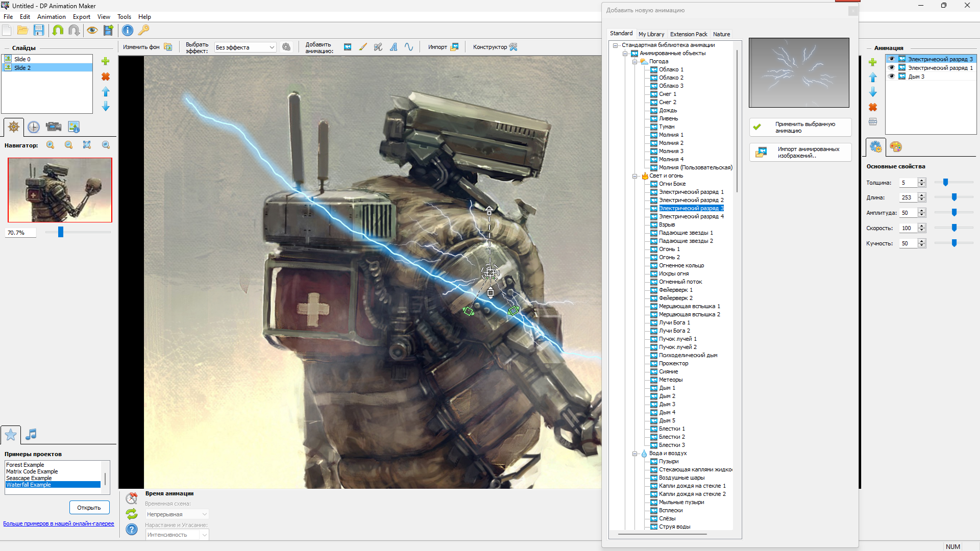Viewport: 980px width, 551px height.
Task: Open the camera panel icon
Action: pos(54,127)
